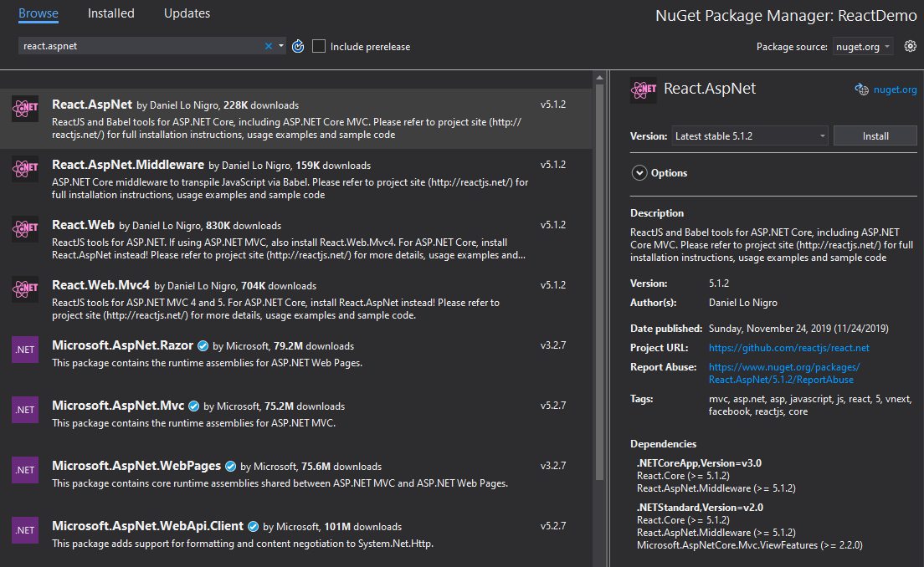
Task: Click the React.AspNet package icon in list
Action: [25, 109]
